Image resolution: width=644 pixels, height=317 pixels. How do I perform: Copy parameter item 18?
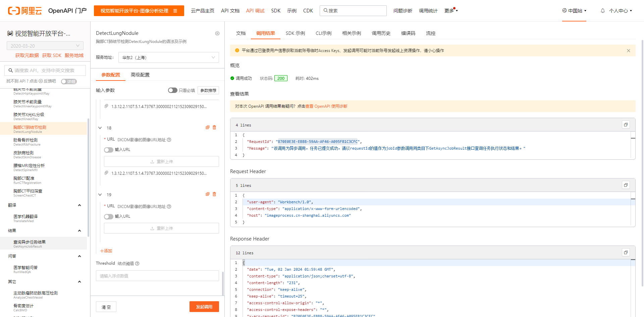tap(208, 127)
